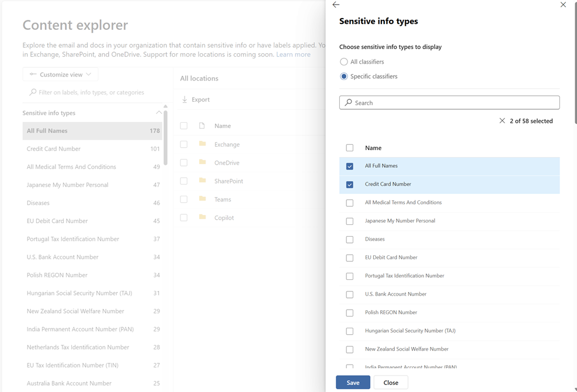Click the magnifier icon in the Search box
The image size is (577, 392).
(348, 102)
